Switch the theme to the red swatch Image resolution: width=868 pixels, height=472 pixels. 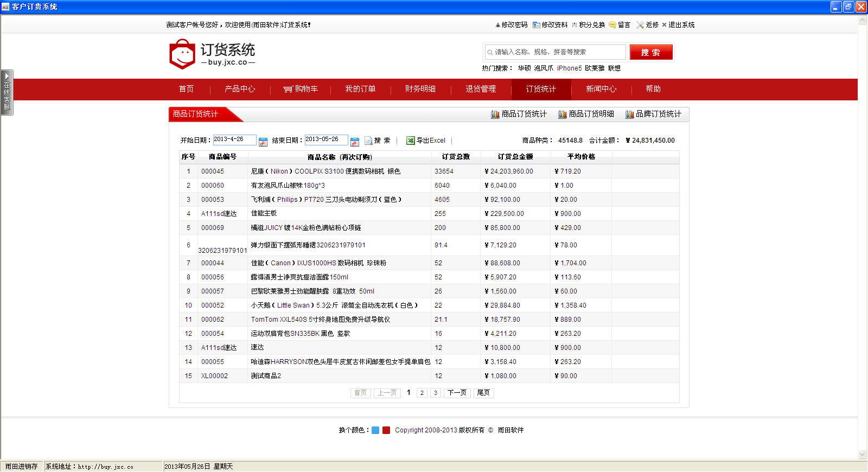point(386,430)
